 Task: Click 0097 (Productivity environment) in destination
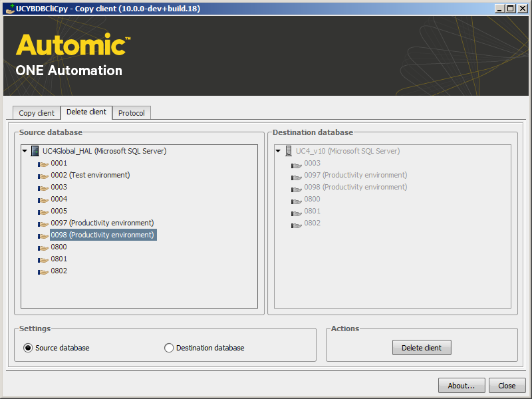tap(356, 175)
